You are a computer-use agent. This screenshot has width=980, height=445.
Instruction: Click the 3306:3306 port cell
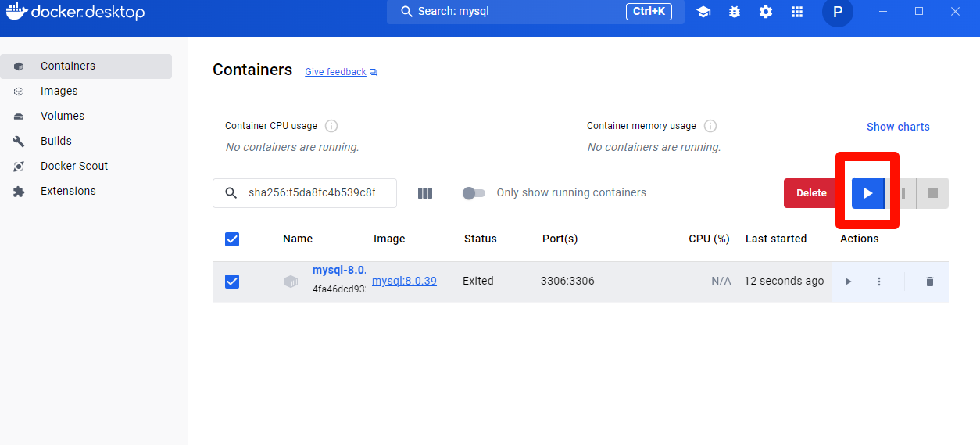click(567, 281)
